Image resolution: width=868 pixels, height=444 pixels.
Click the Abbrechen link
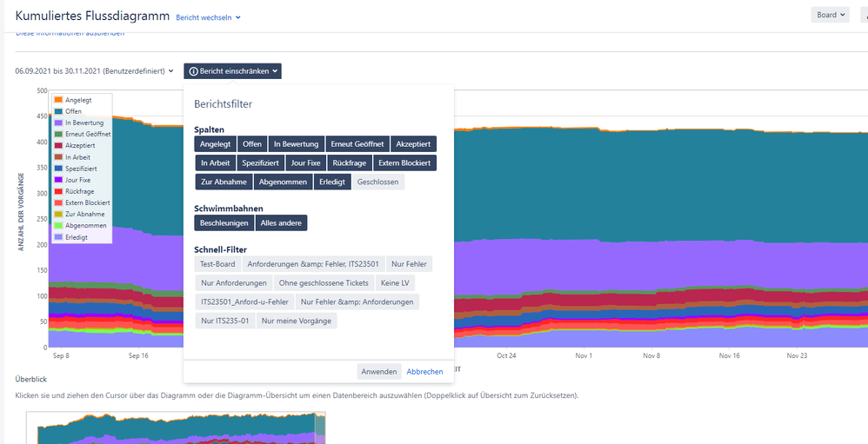point(424,372)
